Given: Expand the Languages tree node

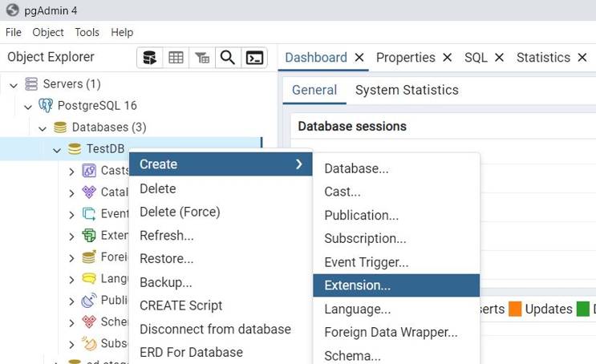Looking at the screenshot, I should click(x=72, y=280).
